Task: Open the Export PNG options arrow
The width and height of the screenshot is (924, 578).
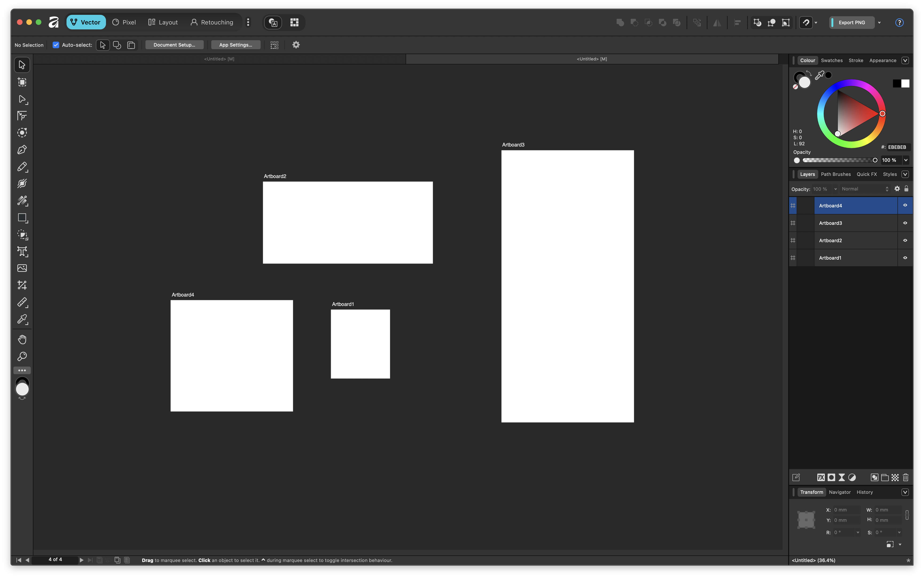Action: [879, 23]
